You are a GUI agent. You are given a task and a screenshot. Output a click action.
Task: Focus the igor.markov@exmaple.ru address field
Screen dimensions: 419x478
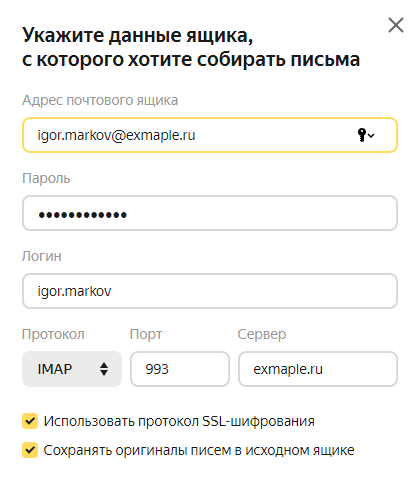pos(210,135)
